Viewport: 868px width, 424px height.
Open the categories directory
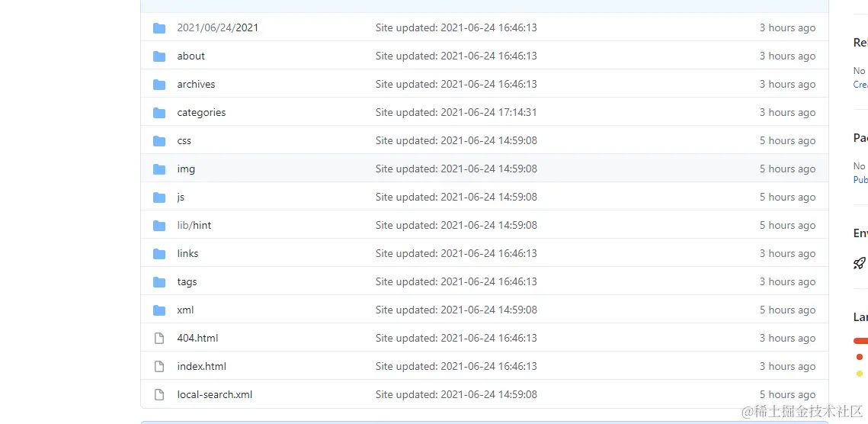click(201, 113)
